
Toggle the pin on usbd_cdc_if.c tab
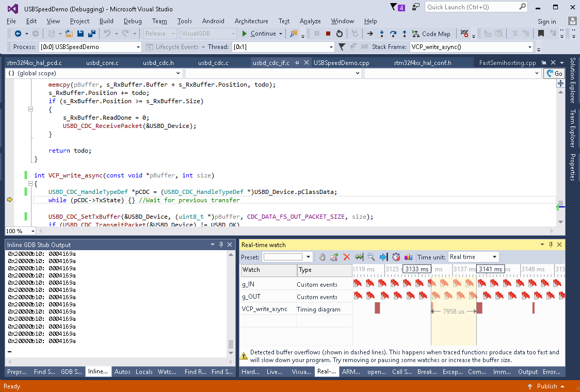pos(297,63)
